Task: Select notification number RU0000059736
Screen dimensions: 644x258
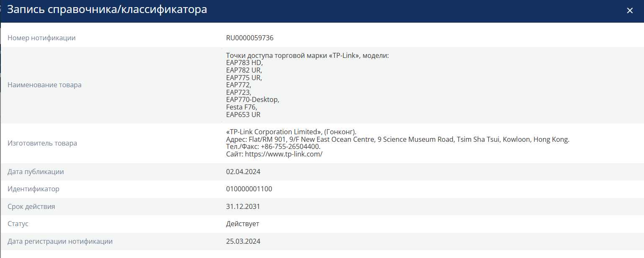Action: click(250, 38)
